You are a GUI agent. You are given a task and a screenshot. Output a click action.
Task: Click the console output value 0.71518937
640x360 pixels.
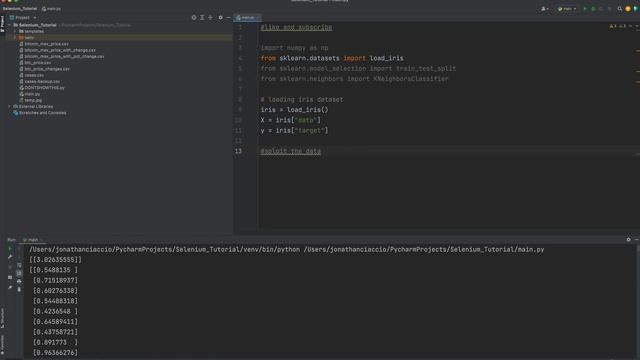point(55,280)
